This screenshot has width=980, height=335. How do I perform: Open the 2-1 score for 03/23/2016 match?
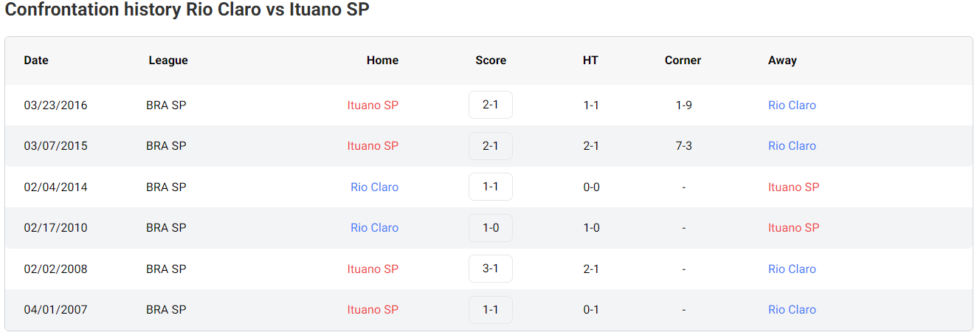491,105
